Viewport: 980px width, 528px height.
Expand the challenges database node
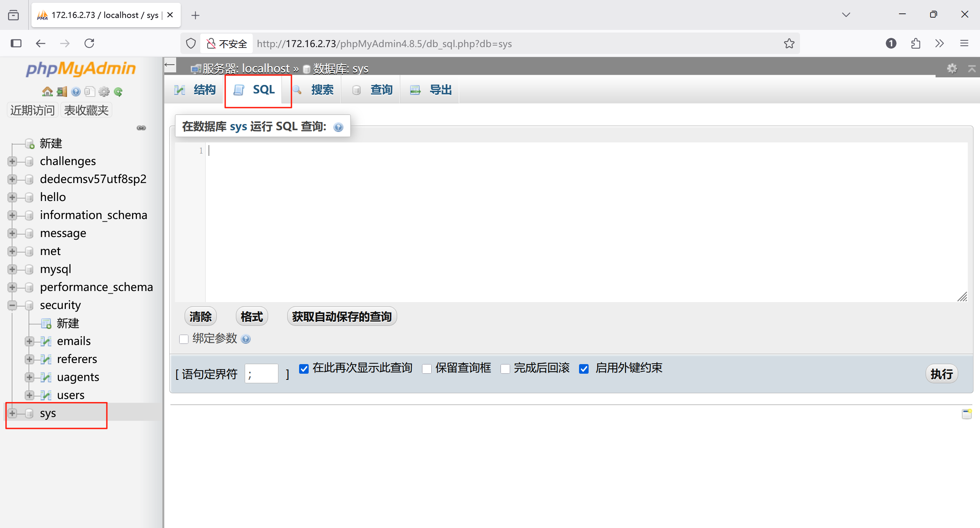12,161
